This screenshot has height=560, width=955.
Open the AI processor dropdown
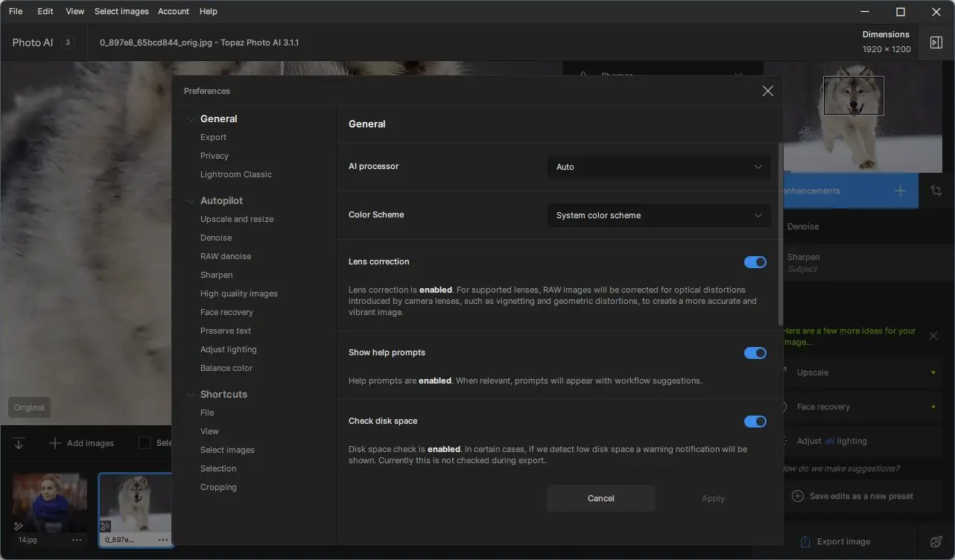[x=659, y=167]
